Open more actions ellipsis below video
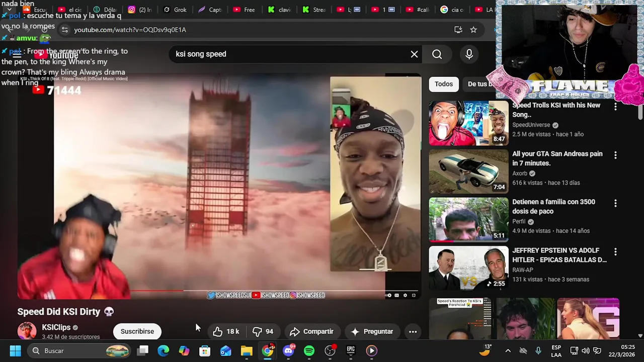Image resolution: width=644 pixels, height=362 pixels. (x=413, y=331)
